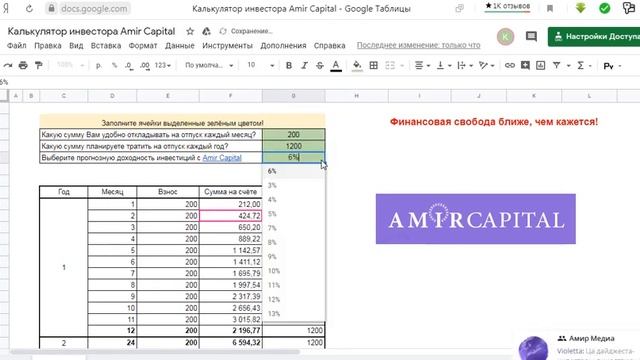Print the spreadsheet via printer icon
640x360 pixels.
pyautogui.click(x=23, y=65)
